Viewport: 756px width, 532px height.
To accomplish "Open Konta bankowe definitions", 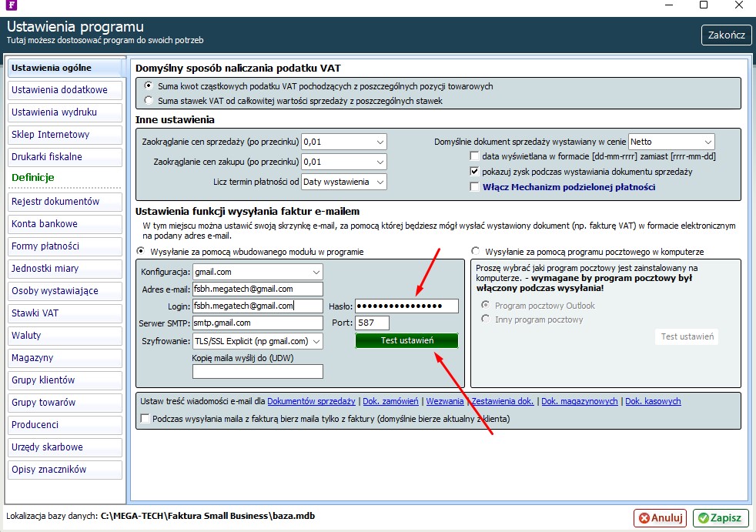I will (65, 224).
